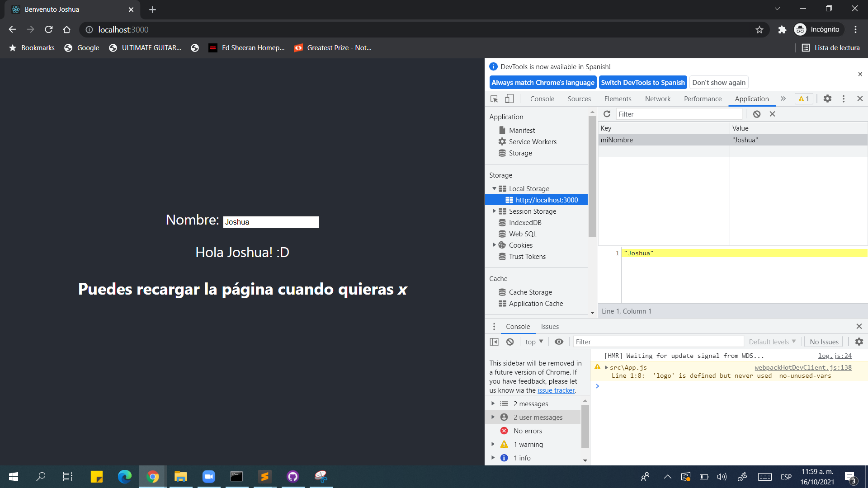Viewport: 868px width, 488px height.
Task: Open the three-dot DevTools options menu
Action: 844,99
